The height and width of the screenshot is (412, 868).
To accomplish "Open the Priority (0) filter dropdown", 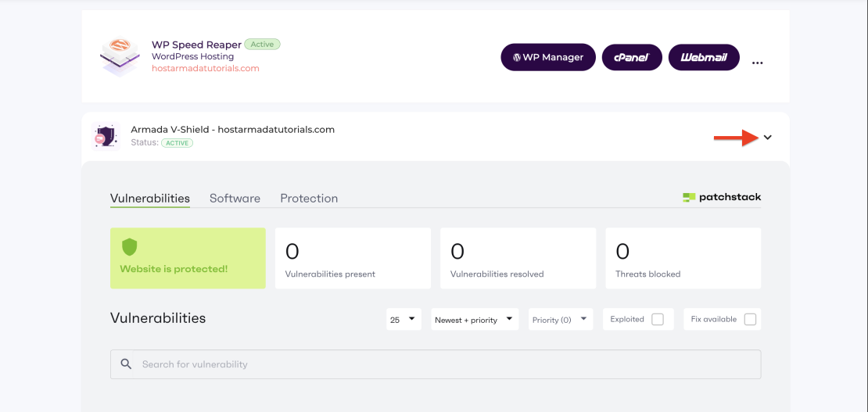I will point(561,319).
